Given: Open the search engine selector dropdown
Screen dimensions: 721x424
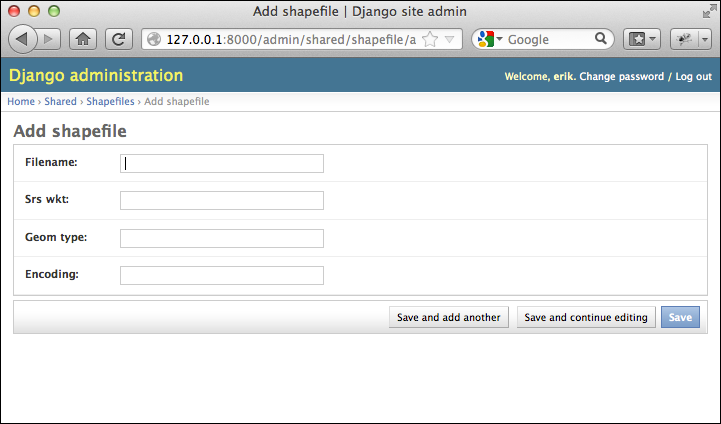Looking at the screenshot, I should click(490, 40).
